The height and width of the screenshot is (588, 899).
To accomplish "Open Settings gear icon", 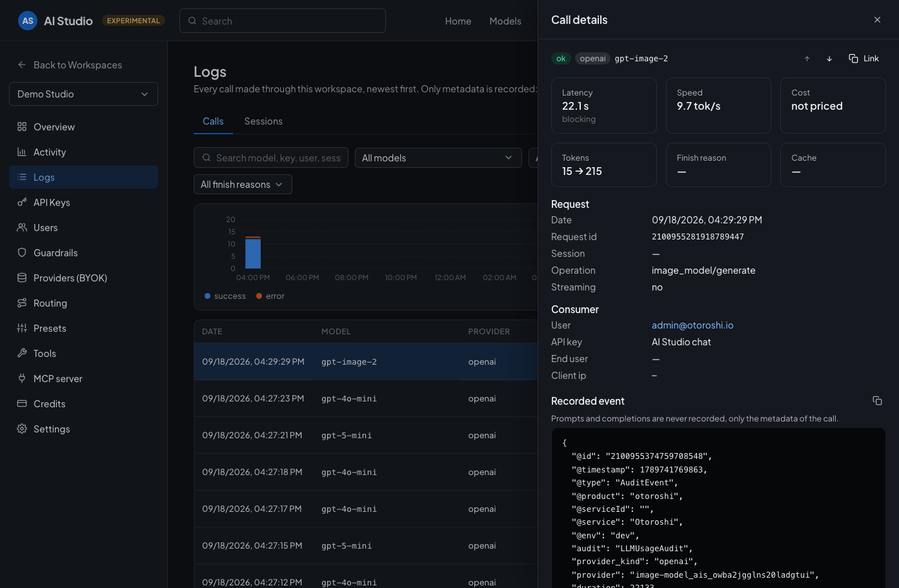I will click(x=22, y=429).
